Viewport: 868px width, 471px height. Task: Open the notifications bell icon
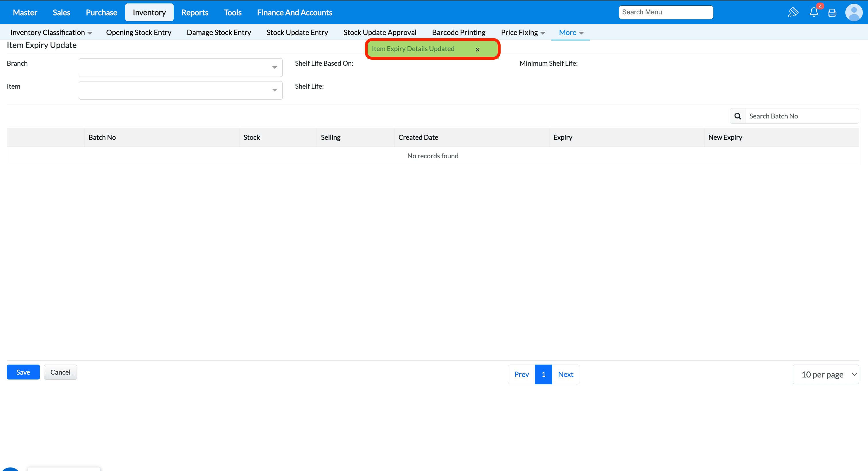(x=814, y=12)
